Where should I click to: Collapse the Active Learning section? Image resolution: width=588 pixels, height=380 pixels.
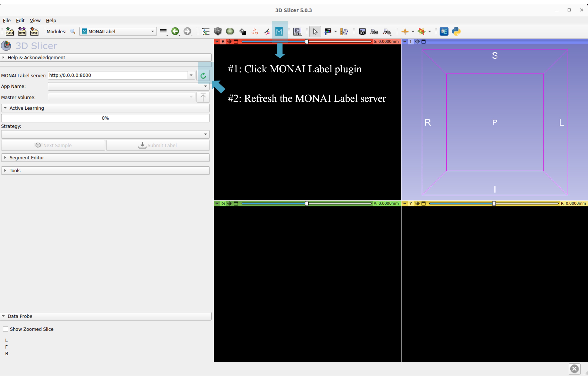105,108
